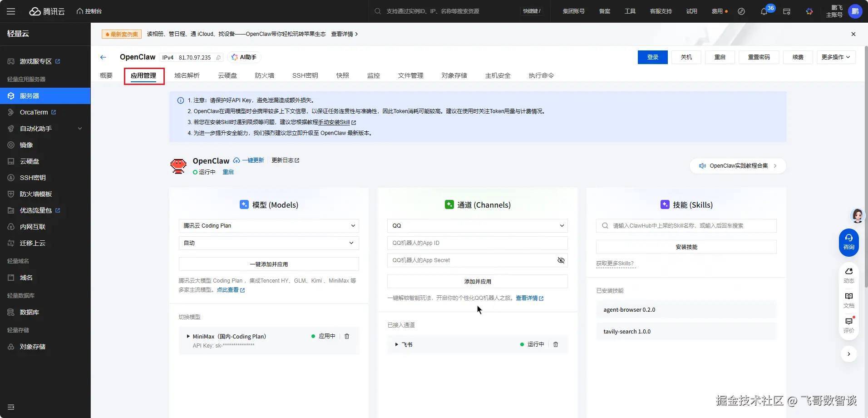This screenshot has width=868, height=418.
Task: Open the 评价 feedback icon
Action: pos(849,325)
